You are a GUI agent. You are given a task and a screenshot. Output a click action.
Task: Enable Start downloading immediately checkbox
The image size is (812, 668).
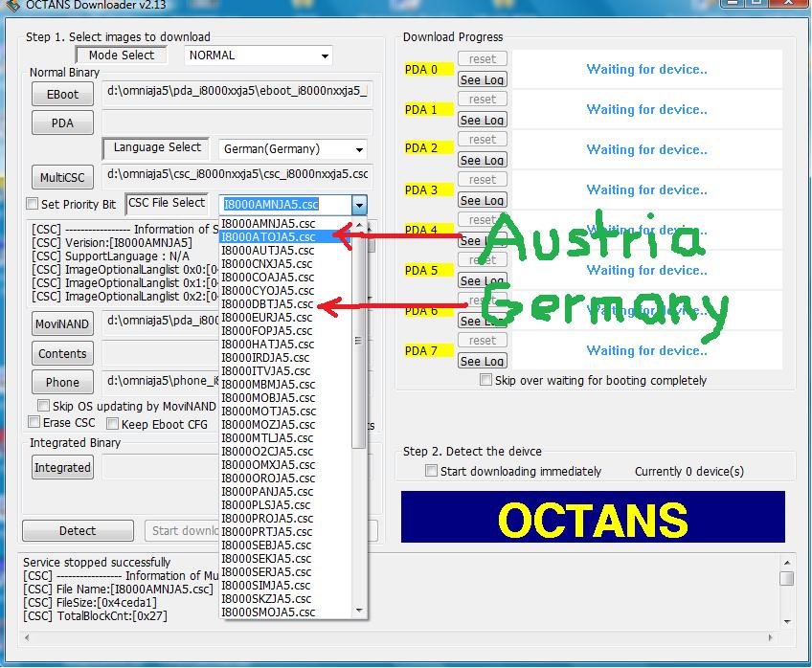click(x=431, y=472)
